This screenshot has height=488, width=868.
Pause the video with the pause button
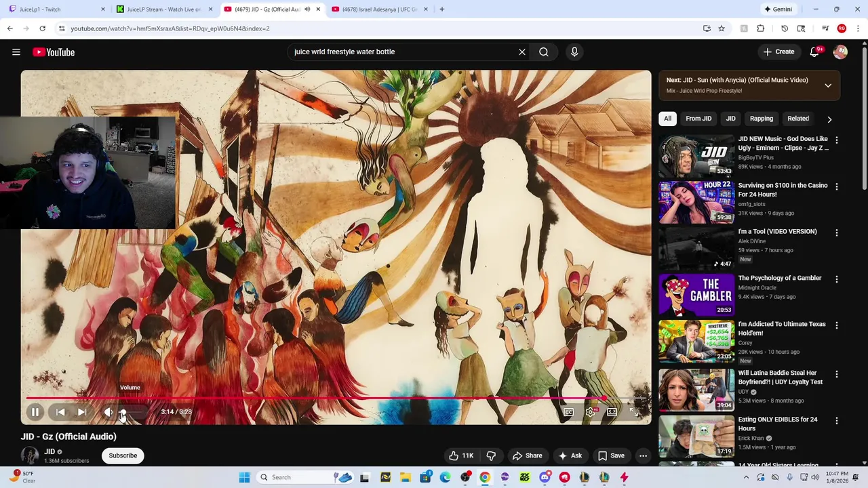[35, 412]
